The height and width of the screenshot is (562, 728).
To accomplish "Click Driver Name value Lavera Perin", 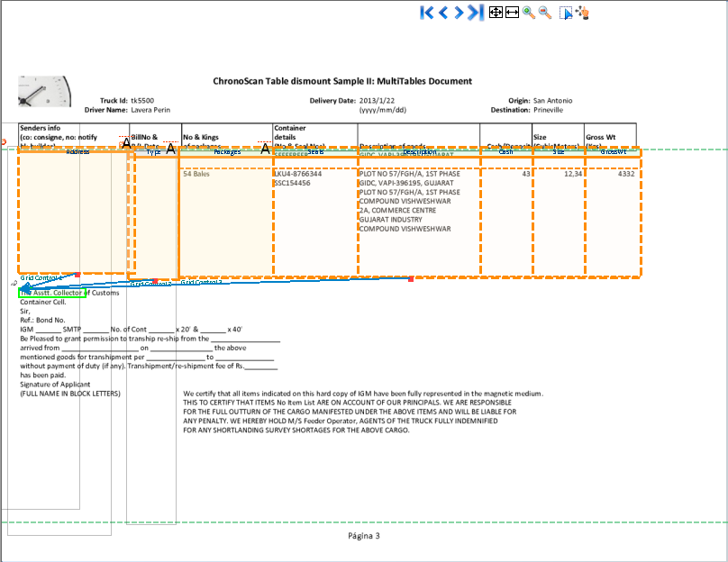I will 150,110.
